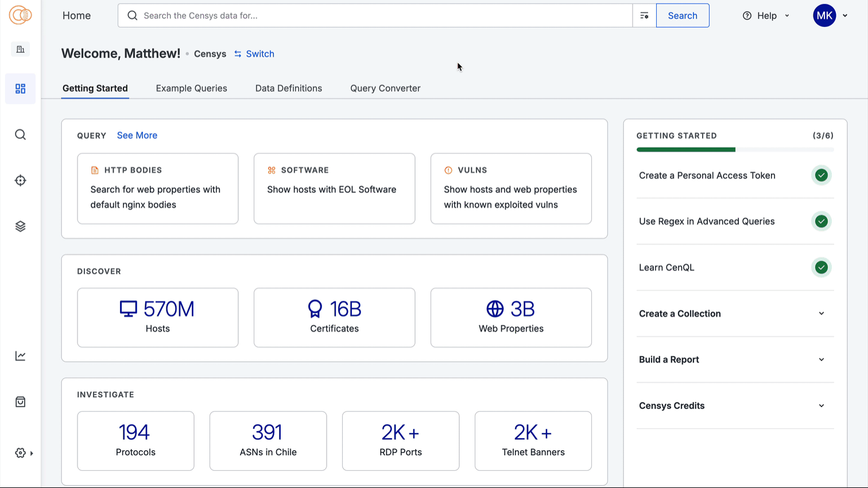This screenshot has width=868, height=488.
Task: Open the Help dropdown menu
Action: 766,16
